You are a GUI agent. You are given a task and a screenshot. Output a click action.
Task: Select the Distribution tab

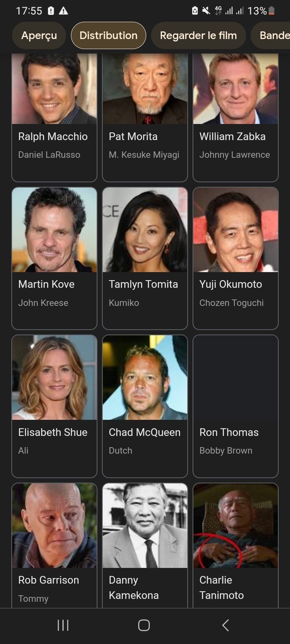pos(108,35)
